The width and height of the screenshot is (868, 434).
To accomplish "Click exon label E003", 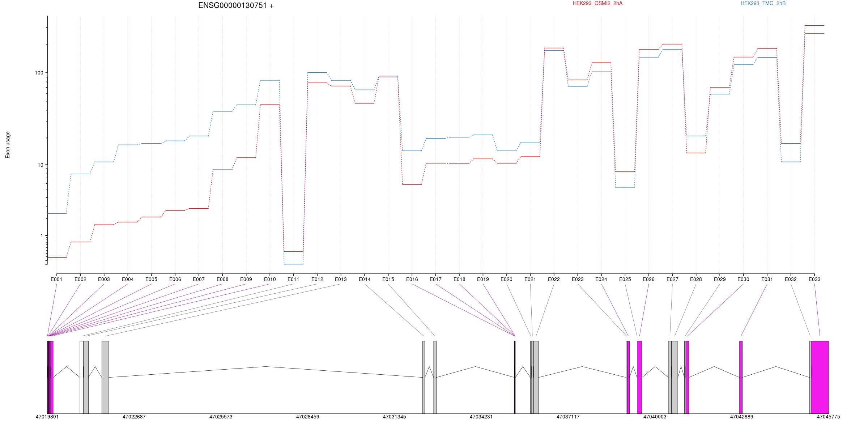I will pos(104,279).
